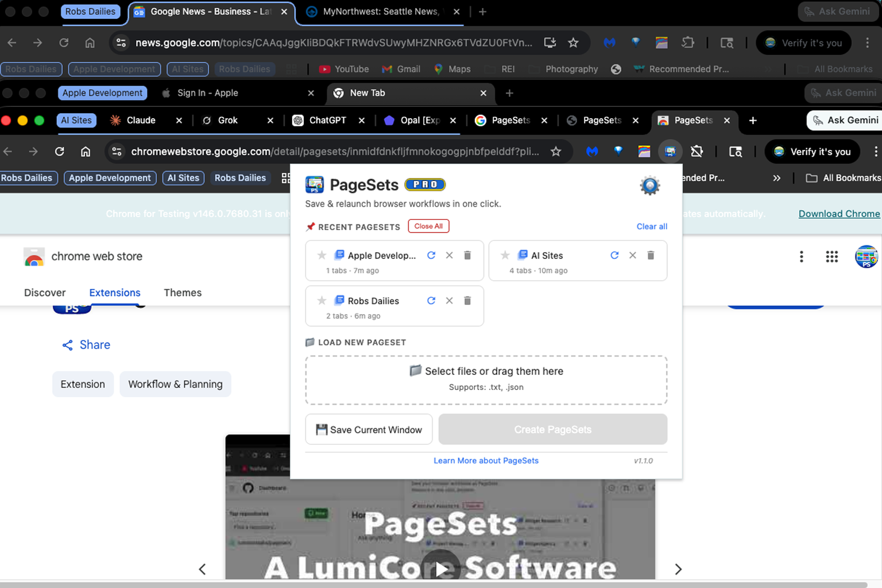Open the Gmail bookmark in back window
This screenshot has width=882, height=588.
click(x=401, y=69)
